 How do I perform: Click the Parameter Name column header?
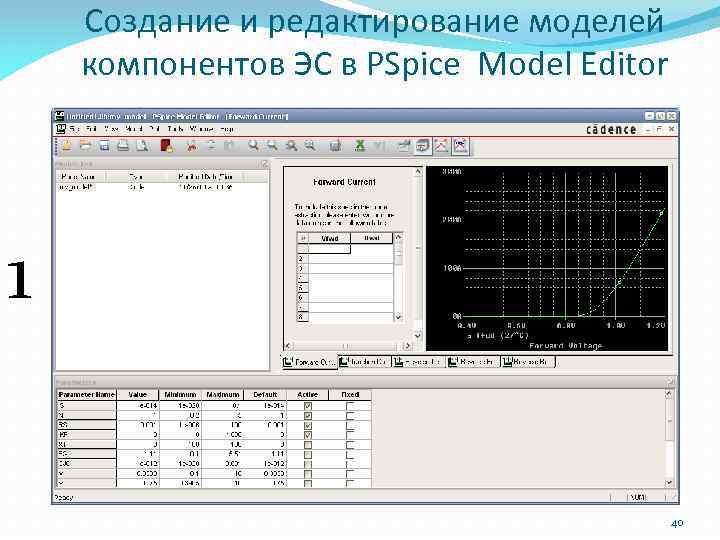[x=86, y=395]
